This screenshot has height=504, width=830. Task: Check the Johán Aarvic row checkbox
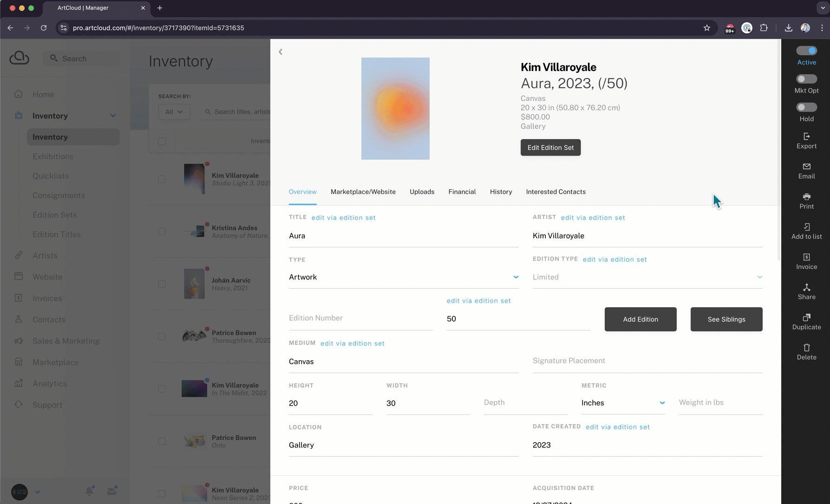coord(162,284)
